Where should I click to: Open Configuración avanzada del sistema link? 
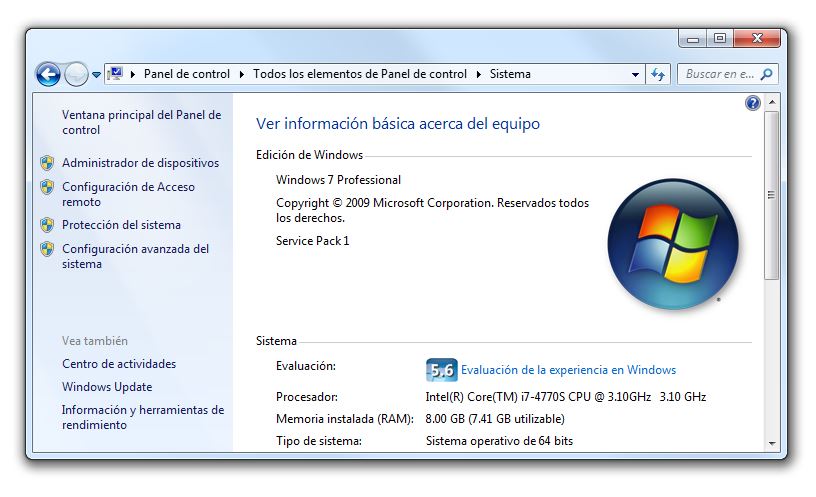click(x=135, y=256)
